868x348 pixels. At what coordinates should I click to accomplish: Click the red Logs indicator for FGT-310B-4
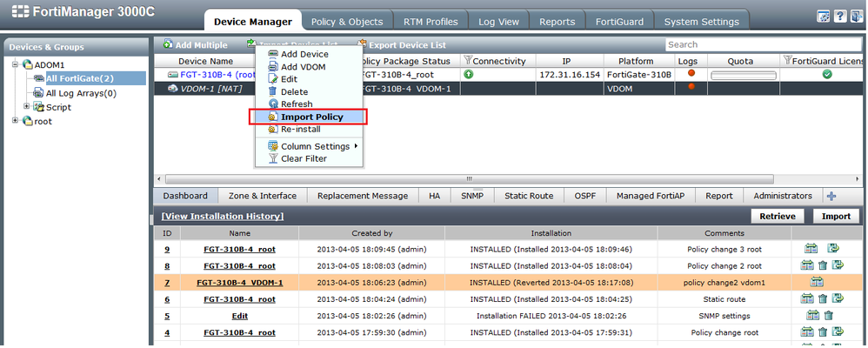[x=691, y=73]
